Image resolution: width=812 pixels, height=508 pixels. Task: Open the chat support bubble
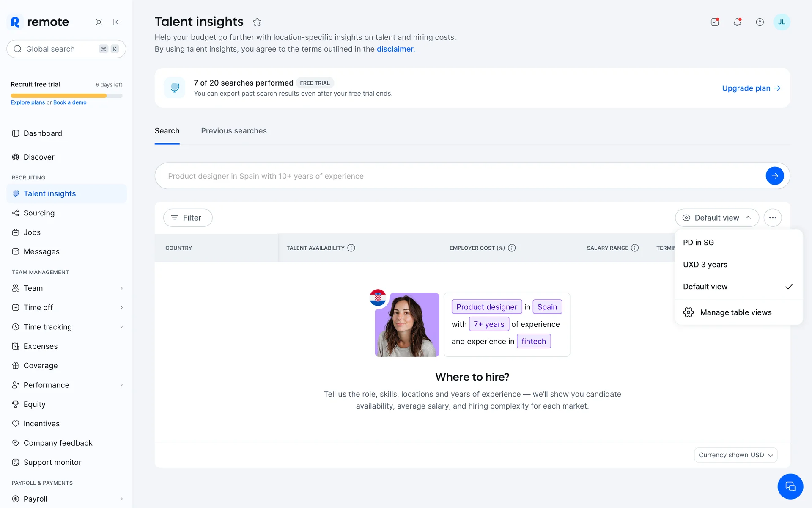(x=790, y=486)
